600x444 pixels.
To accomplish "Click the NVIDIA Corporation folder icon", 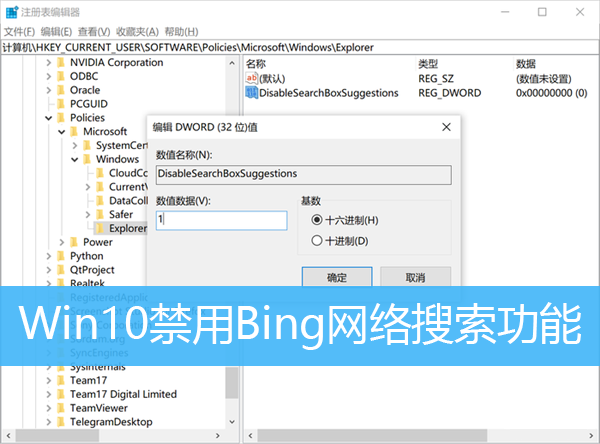I will coord(60,62).
